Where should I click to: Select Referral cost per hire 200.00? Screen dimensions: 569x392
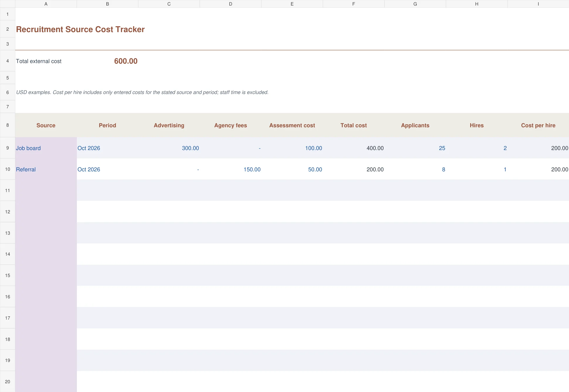click(538, 169)
